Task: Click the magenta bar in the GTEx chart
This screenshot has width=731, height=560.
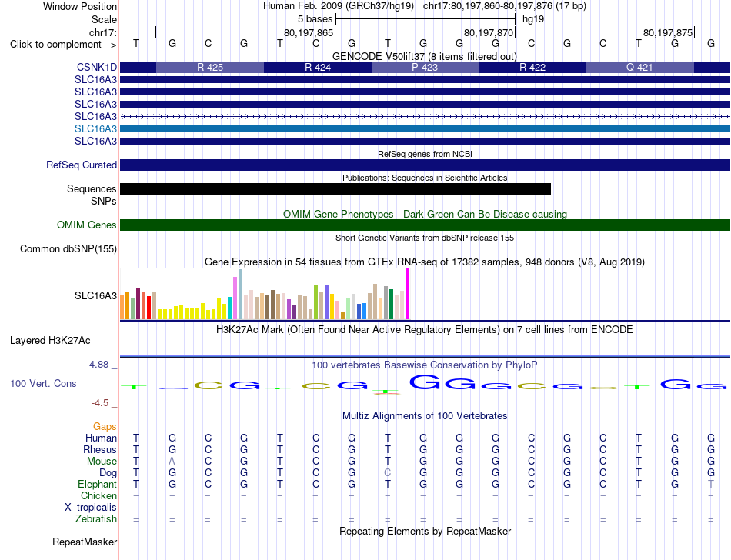Action: (x=408, y=294)
